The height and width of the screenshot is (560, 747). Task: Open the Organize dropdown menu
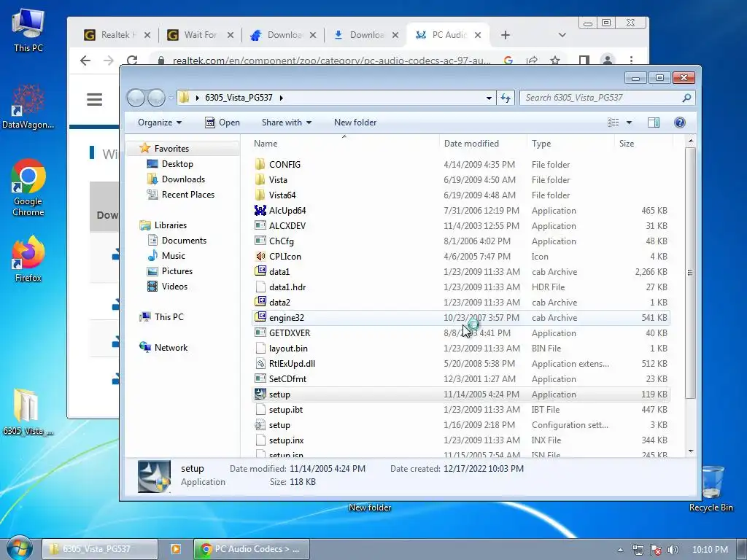point(160,122)
